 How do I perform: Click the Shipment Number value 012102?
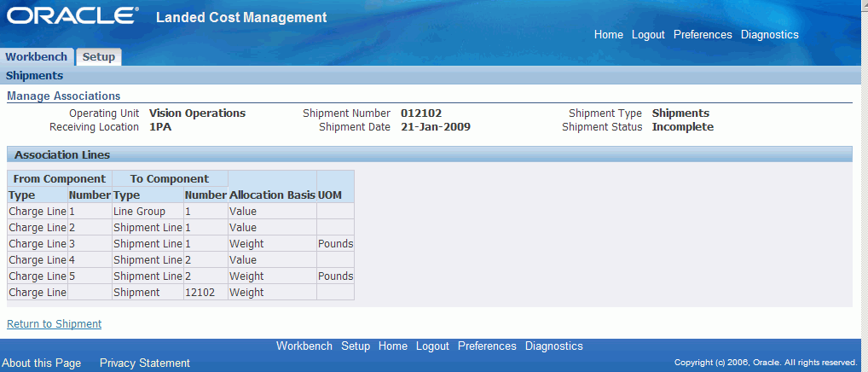(x=421, y=113)
